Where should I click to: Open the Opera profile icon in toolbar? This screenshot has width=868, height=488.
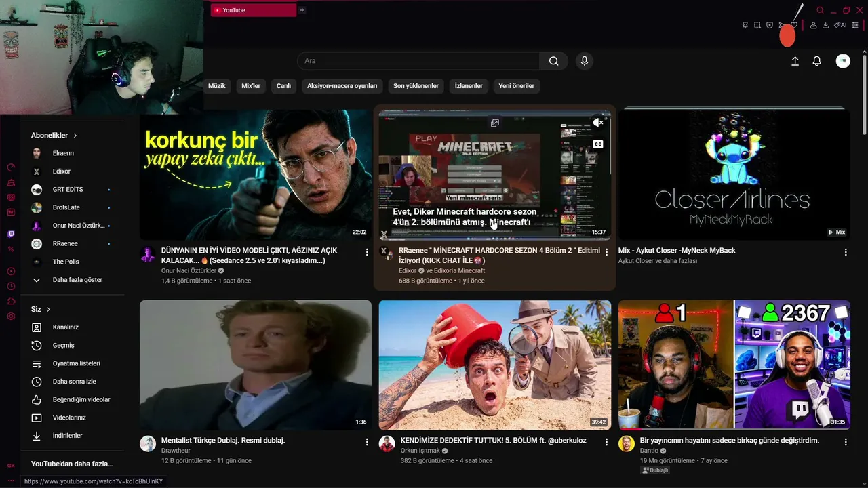(813, 25)
